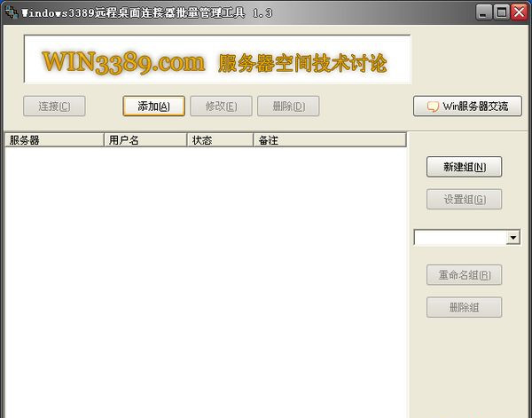This screenshot has width=532, height=418.
Task: Sort by 备注 column header
Action: [330, 140]
